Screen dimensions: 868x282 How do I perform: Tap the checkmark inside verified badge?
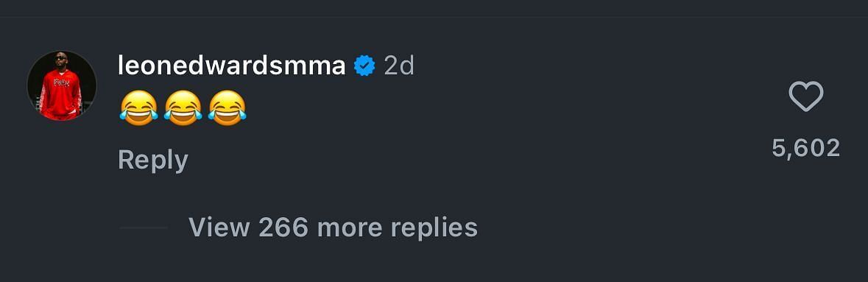pyautogui.click(x=365, y=66)
